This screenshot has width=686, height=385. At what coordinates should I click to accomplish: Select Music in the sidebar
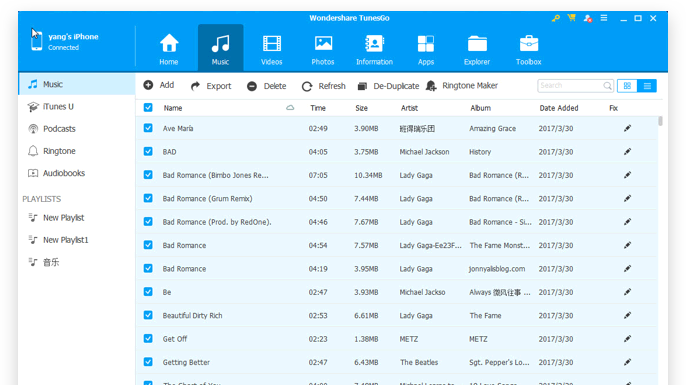(x=77, y=84)
